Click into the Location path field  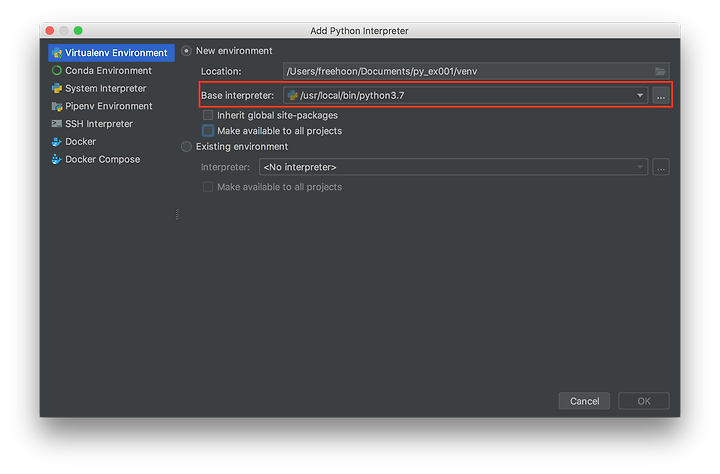[476, 71]
